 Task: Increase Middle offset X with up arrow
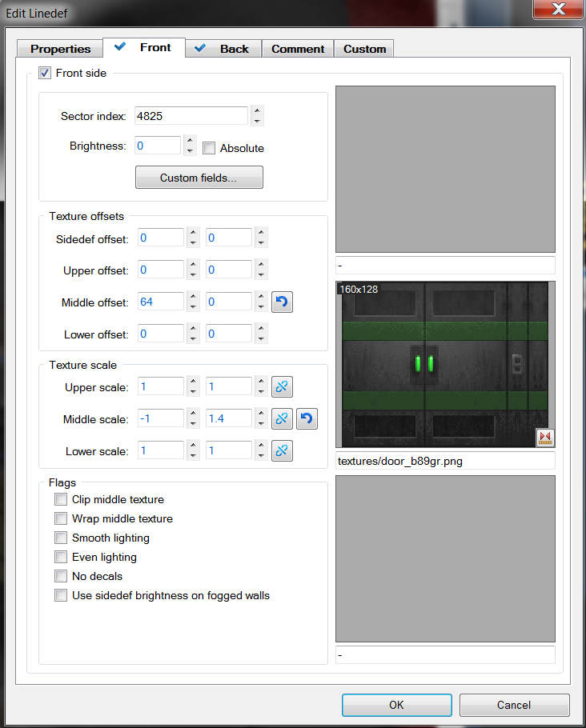click(x=193, y=298)
